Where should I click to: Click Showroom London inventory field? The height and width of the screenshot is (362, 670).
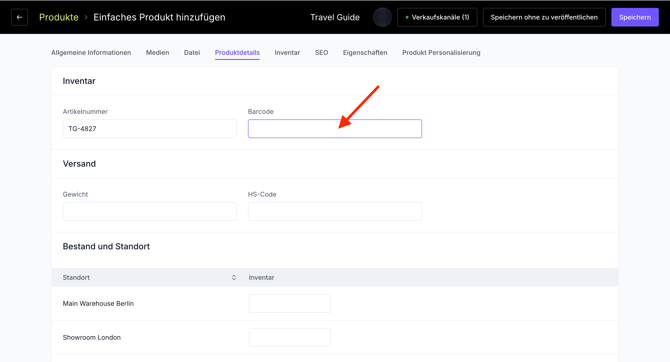(290, 338)
